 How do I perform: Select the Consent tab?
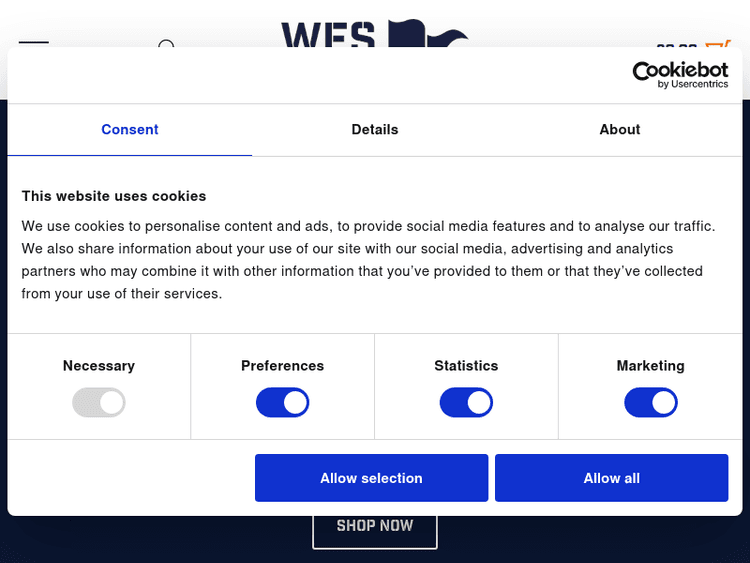(130, 130)
